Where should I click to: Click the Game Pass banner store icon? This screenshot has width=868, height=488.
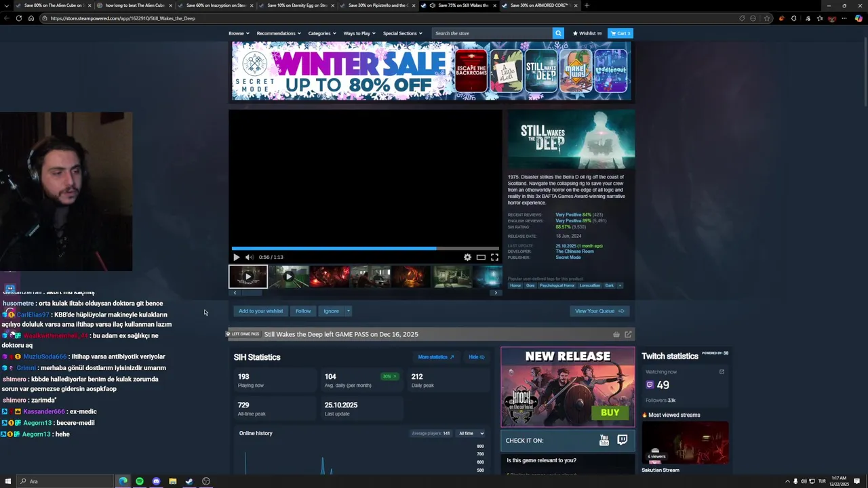[616, 334]
